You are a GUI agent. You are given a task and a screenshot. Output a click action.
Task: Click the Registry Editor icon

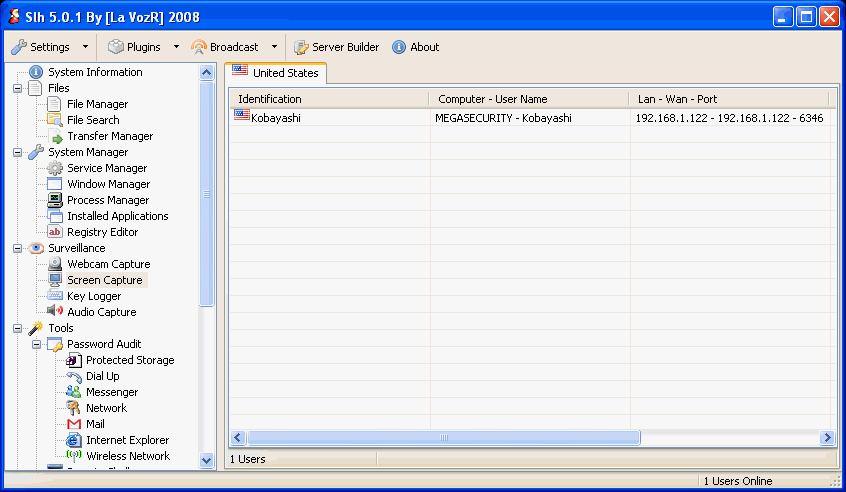coord(56,232)
